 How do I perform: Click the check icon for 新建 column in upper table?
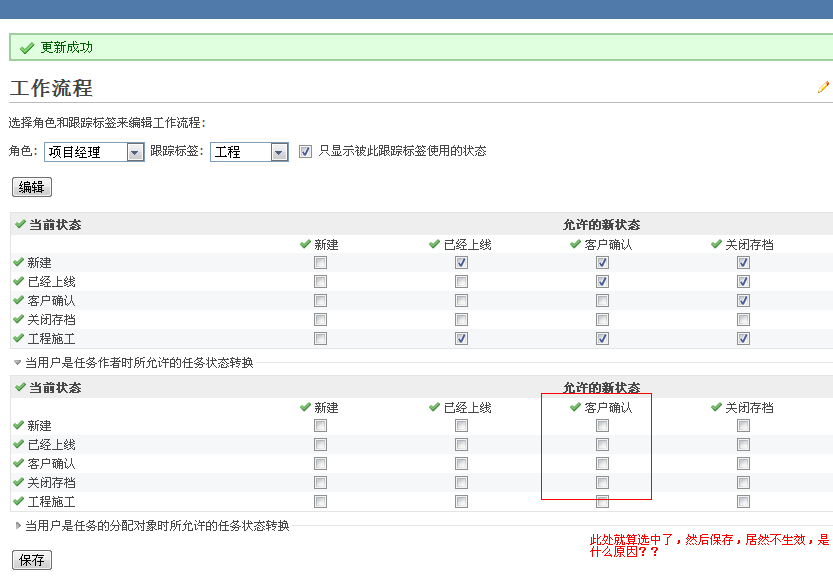tap(305, 244)
